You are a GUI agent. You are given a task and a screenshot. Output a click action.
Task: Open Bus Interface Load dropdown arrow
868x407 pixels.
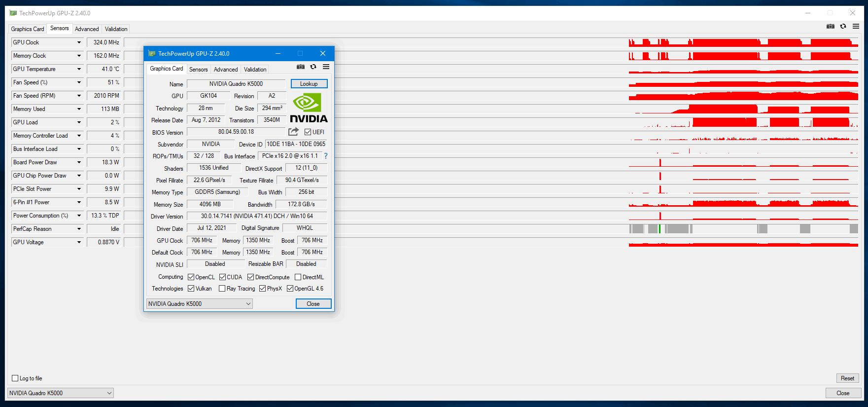[x=79, y=149]
